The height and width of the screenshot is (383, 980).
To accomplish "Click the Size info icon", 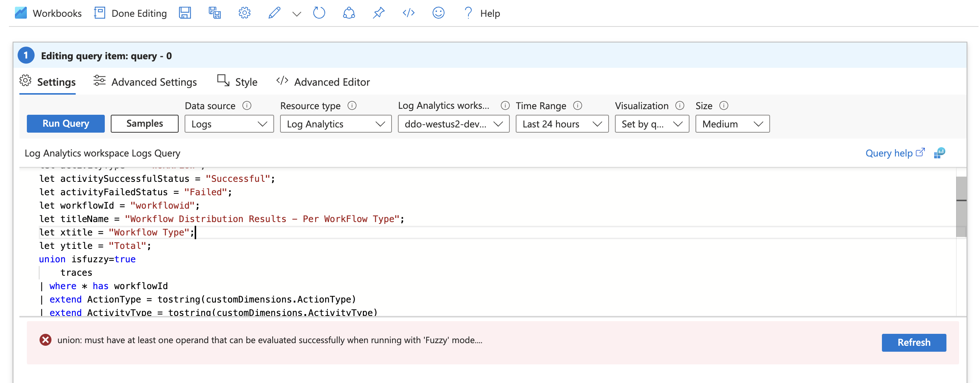I will (724, 106).
